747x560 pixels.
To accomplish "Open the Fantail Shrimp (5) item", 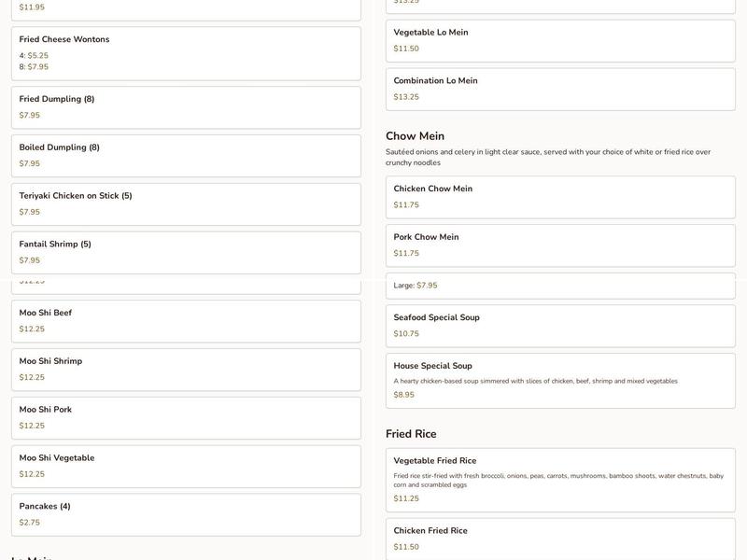I will point(186,251).
